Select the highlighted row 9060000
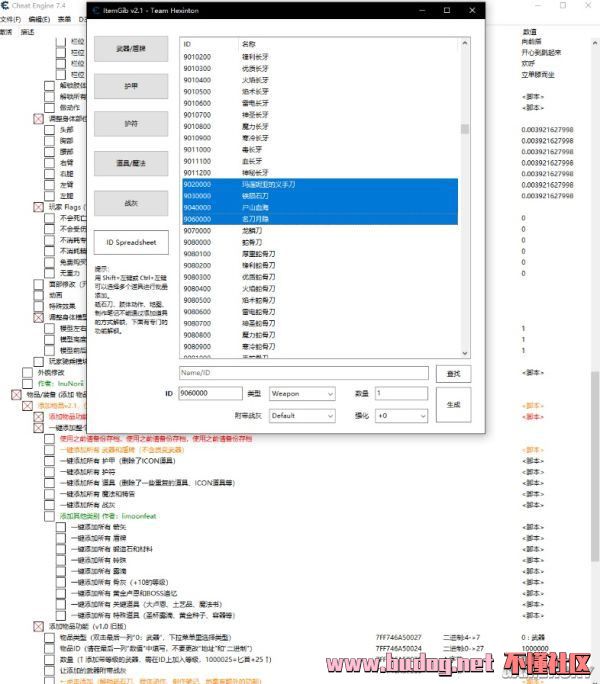This screenshot has height=684, width=600. point(320,219)
